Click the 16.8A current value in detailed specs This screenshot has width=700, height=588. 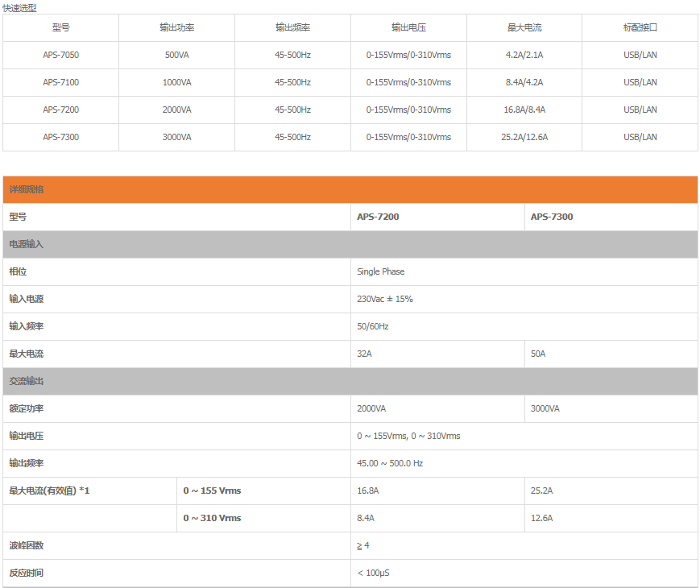[x=367, y=491]
